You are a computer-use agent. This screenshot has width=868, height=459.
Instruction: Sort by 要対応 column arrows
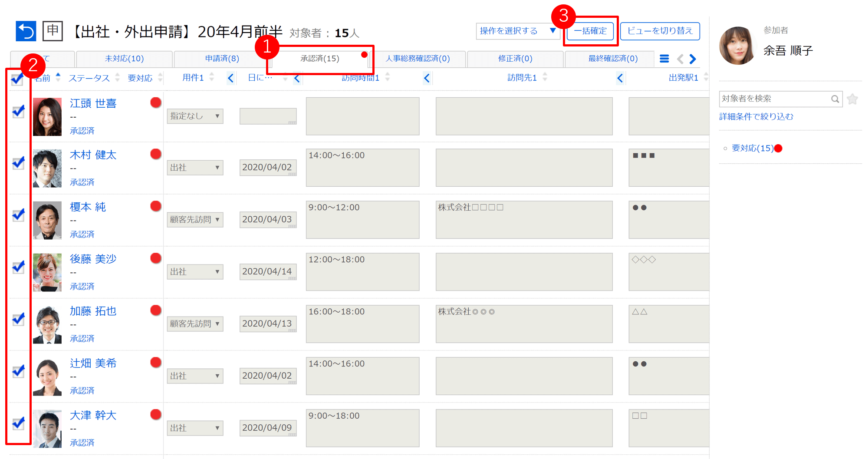[x=160, y=77]
